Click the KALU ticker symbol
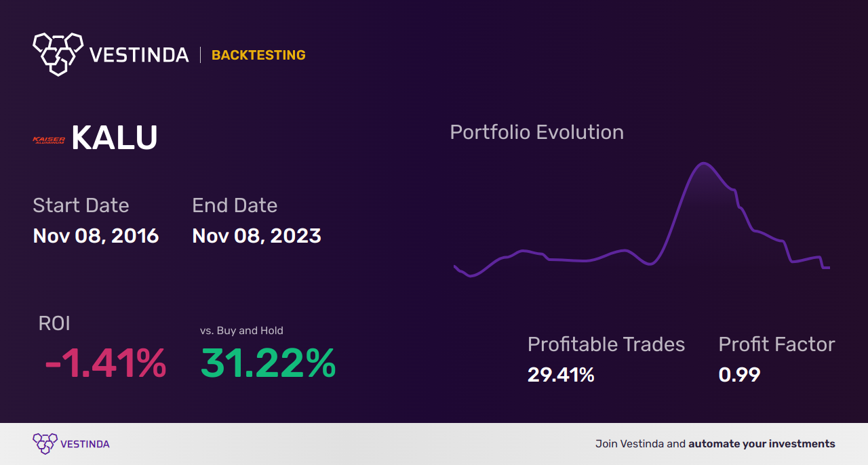The width and height of the screenshot is (868, 465). coord(115,138)
